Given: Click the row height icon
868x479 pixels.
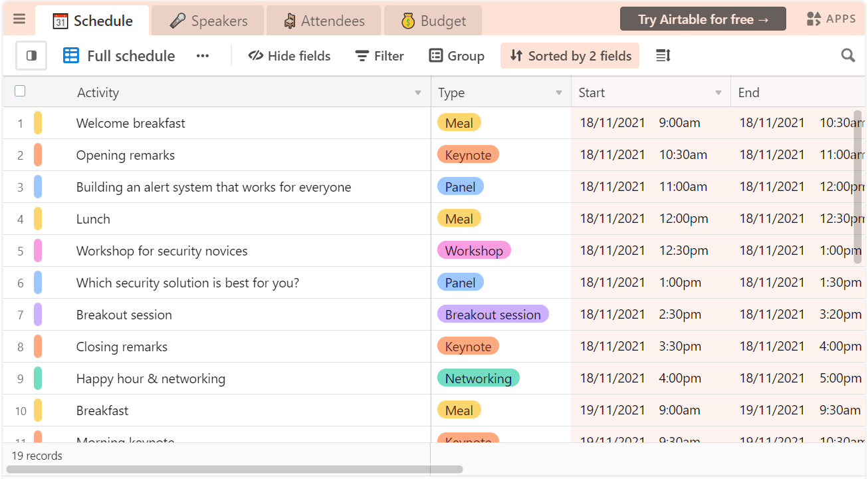Looking at the screenshot, I should pos(663,56).
